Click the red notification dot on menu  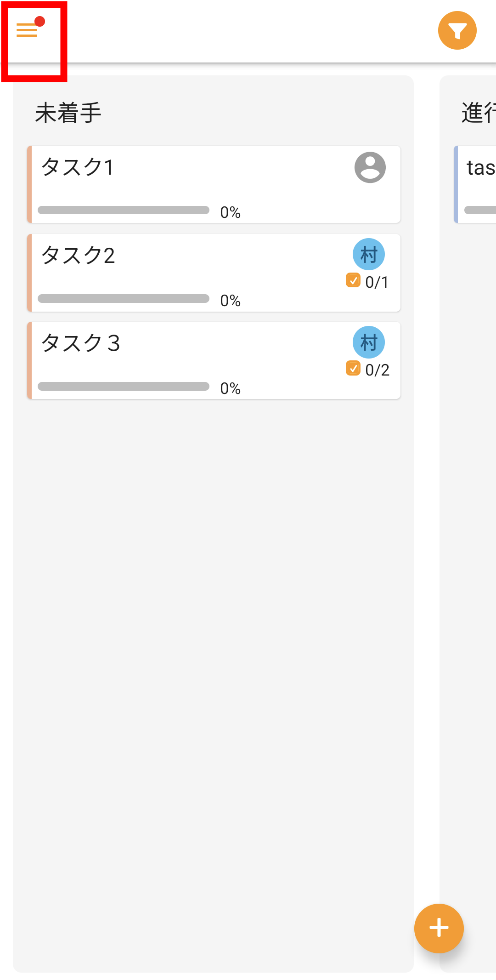point(40,21)
